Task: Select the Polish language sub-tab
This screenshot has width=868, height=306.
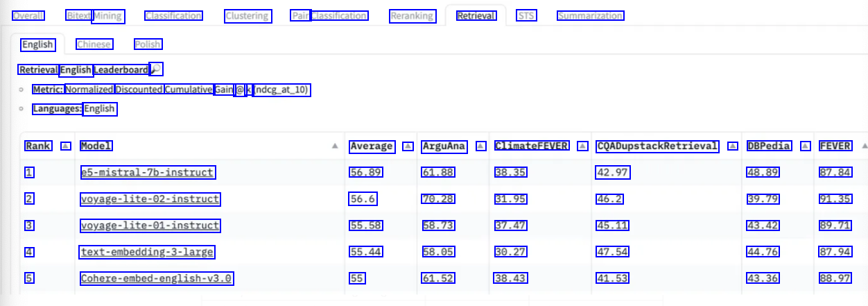Action: [x=148, y=44]
